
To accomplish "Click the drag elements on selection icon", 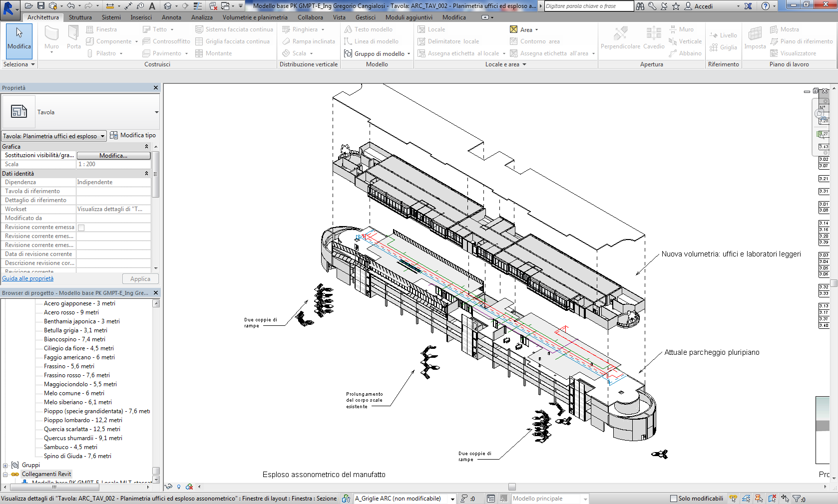I will [x=785, y=498].
